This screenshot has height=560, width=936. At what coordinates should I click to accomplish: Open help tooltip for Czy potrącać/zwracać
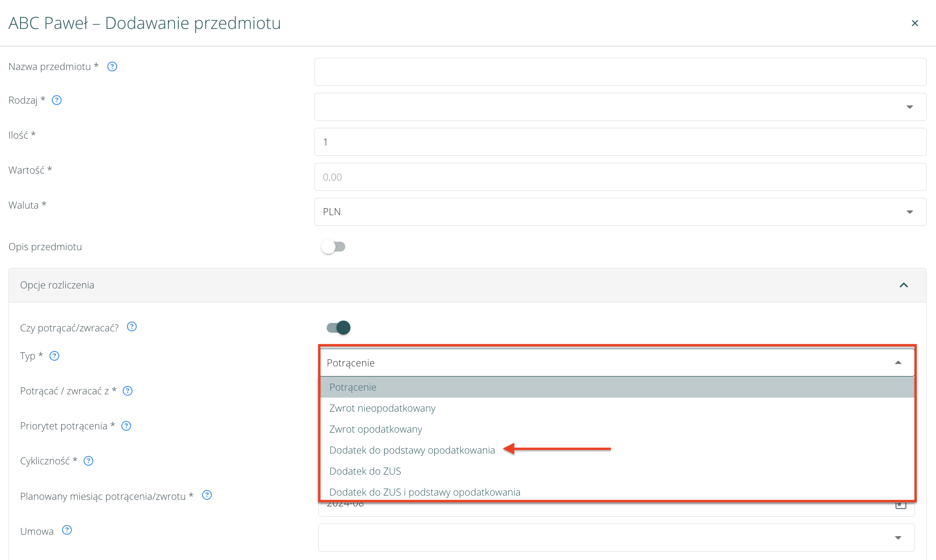[132, 327]
